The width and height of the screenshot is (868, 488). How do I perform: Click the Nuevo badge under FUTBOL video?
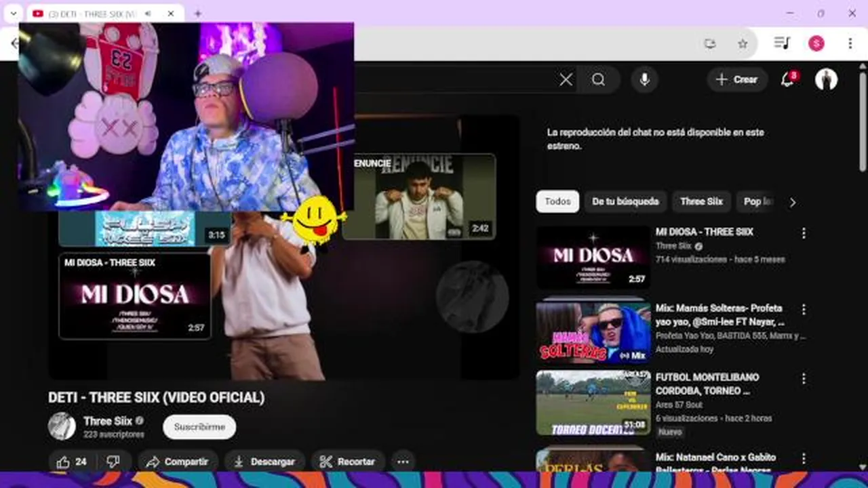point(670,432)
